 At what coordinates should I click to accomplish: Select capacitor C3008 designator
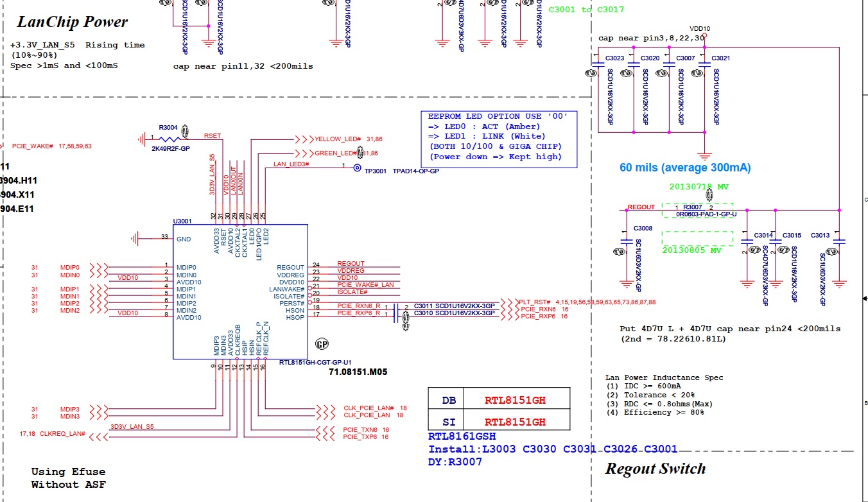click(x=643, y=229)
